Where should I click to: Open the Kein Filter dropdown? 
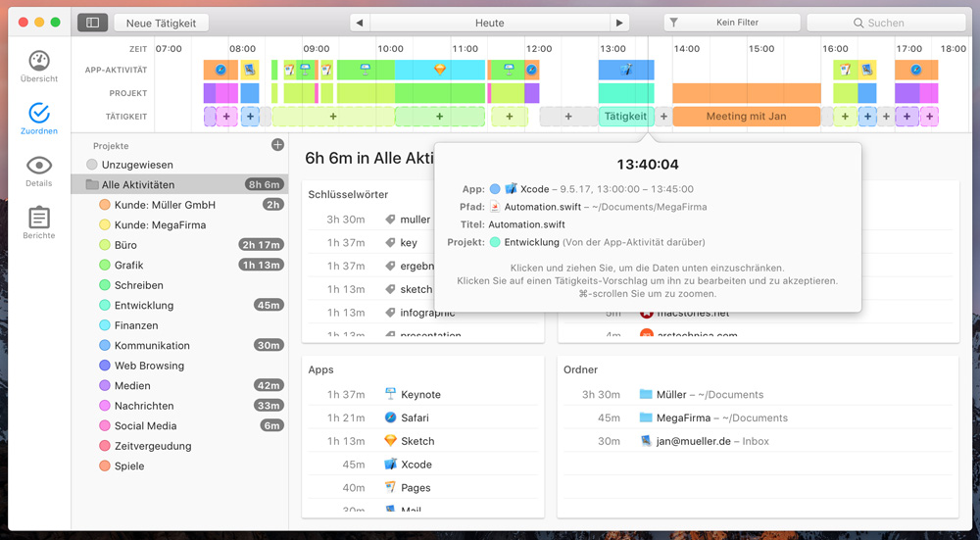pos(732,23)
